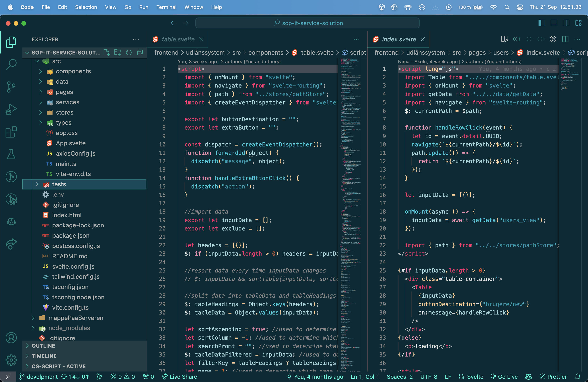Open the Explorer view in activity bar
The height and width of the screenshot is (382, 588).
coord(11,42)
